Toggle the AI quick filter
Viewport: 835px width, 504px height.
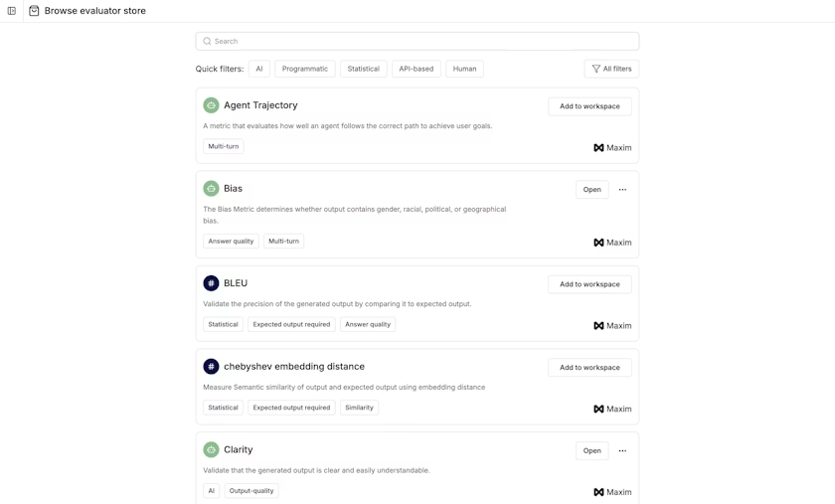[x=259, y=69]
